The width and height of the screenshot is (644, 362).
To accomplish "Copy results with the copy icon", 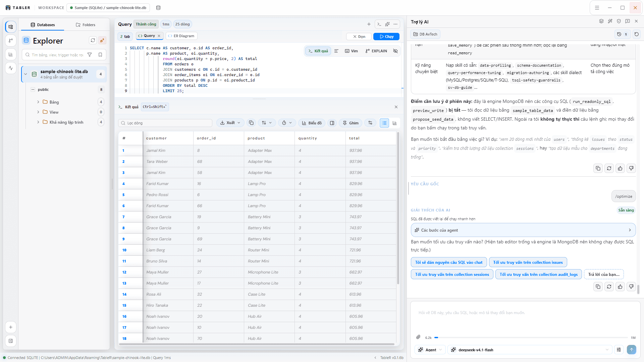I will (251, 123).
